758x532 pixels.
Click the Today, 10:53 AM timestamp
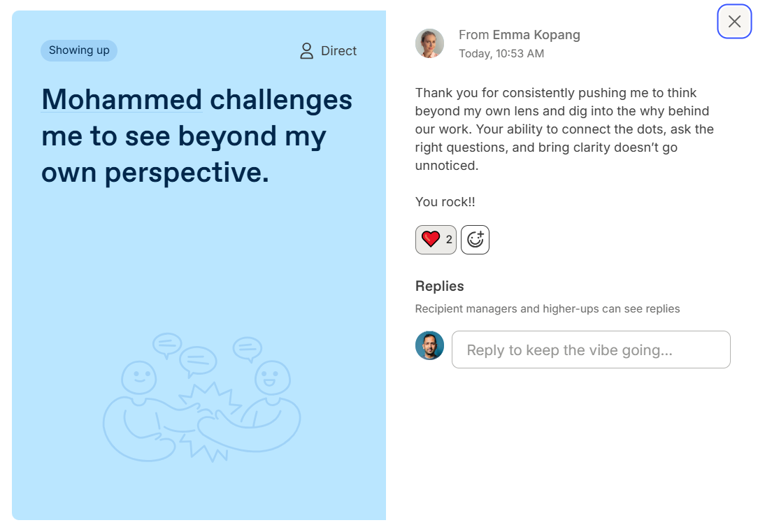click(501, 54)
